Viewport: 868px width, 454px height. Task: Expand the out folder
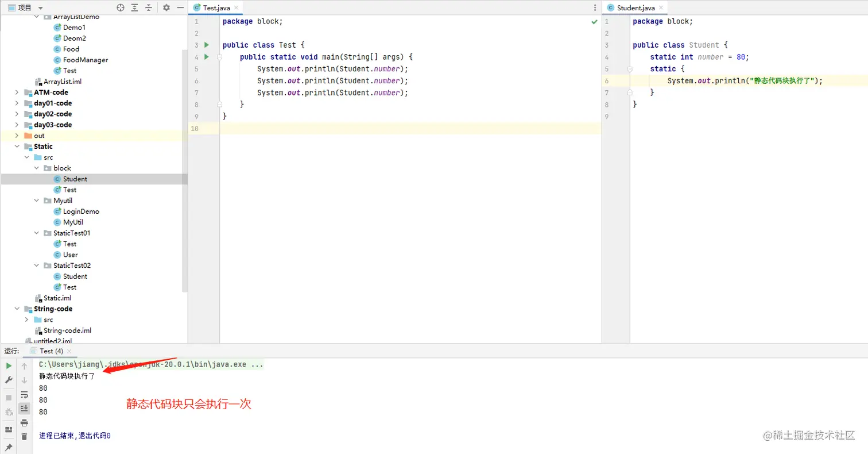[17, 136]
